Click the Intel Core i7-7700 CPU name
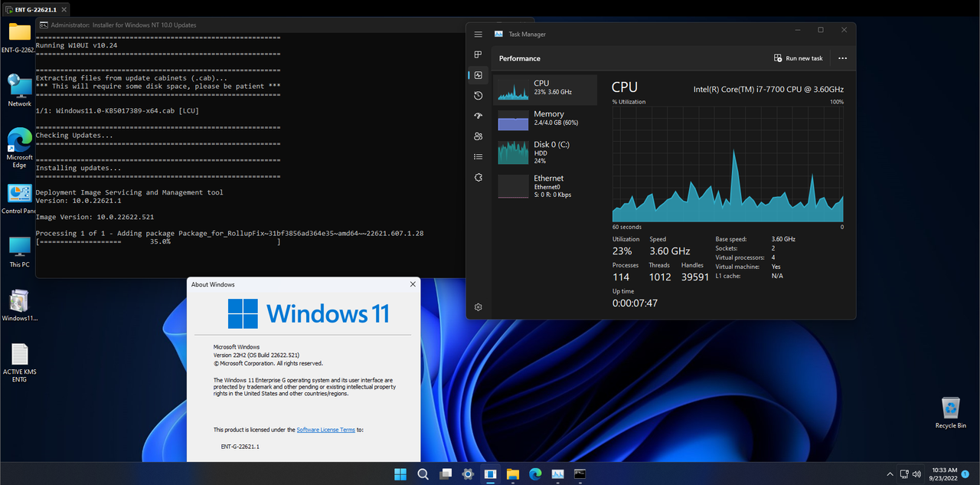980x485 pixels. pyautogui.click(x=769, y=89)
